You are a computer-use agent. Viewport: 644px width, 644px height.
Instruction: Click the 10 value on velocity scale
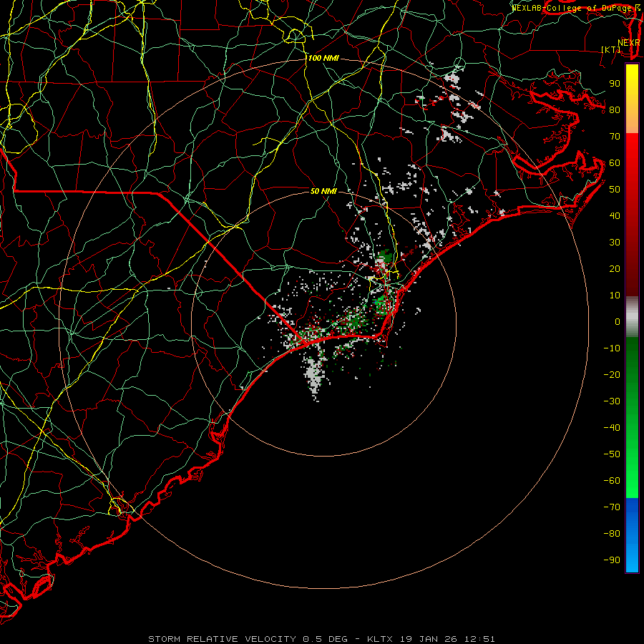[615, 296]
